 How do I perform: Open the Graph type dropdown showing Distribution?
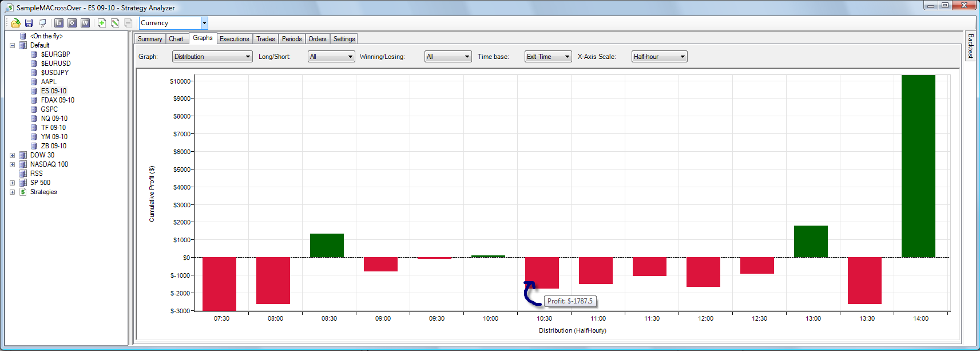tap(212, 57)
